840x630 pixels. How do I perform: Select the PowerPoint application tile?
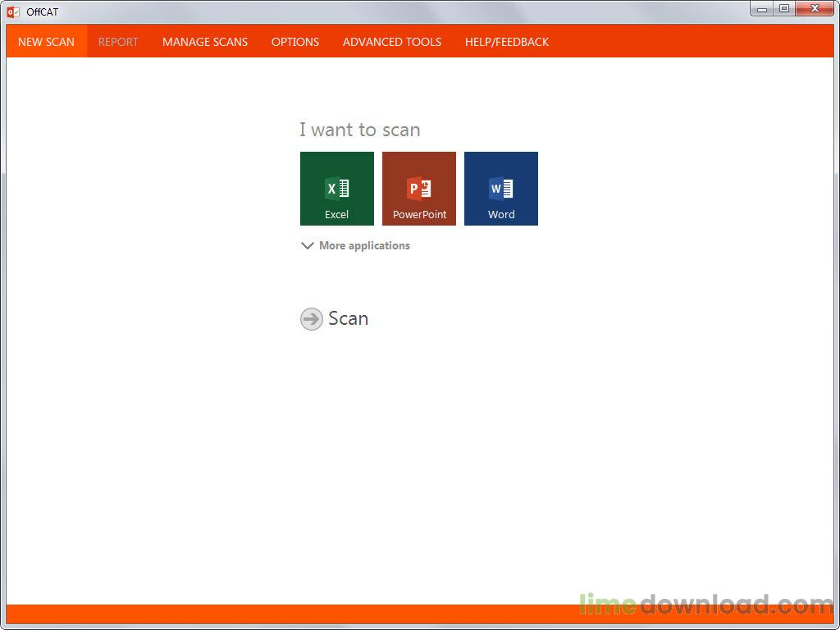point(419,189)
